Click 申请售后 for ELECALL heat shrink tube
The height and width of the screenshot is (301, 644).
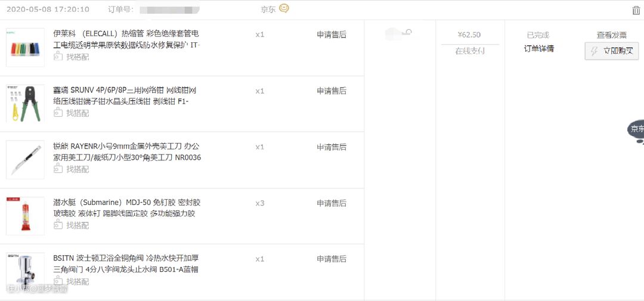click(x=331, y=35)
